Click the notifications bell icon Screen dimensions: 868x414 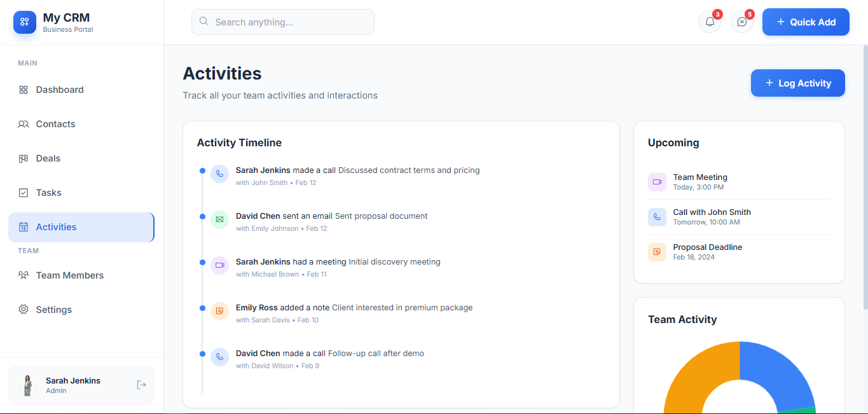pos(710,22)
